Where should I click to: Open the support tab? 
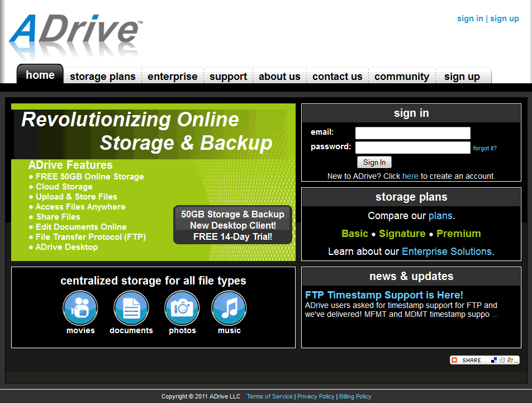228,77
